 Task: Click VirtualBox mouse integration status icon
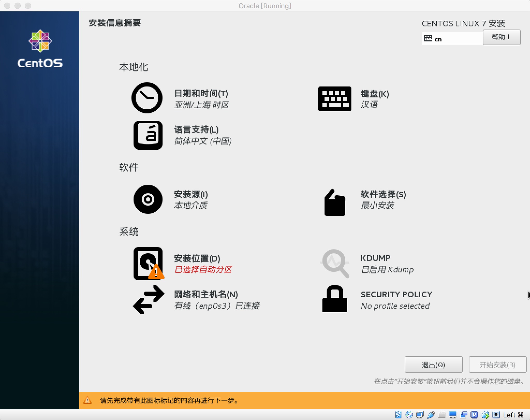pyautogui.click(x=485, y=415)
